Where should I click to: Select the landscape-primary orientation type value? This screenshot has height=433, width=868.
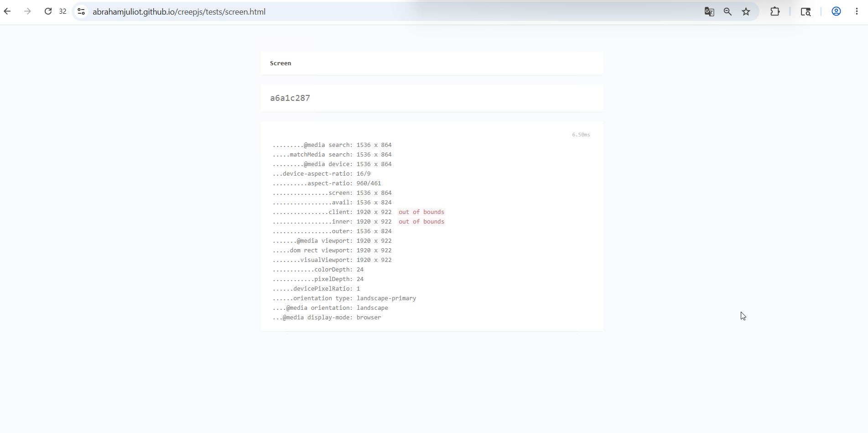[386, 298]
